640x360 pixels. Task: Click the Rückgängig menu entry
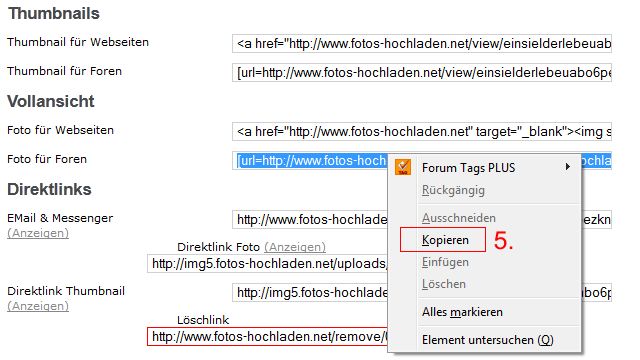(453, 190)
